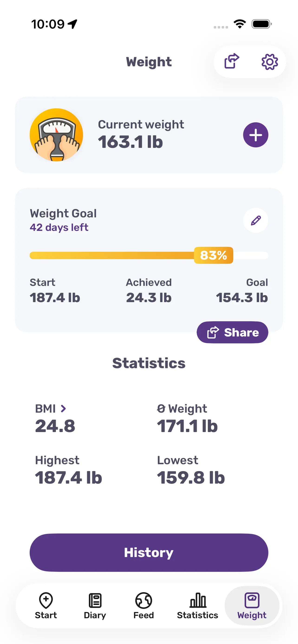Go to the Statistics tab
The height and width of the screenshot is (644, 298).
pos(198,606)
